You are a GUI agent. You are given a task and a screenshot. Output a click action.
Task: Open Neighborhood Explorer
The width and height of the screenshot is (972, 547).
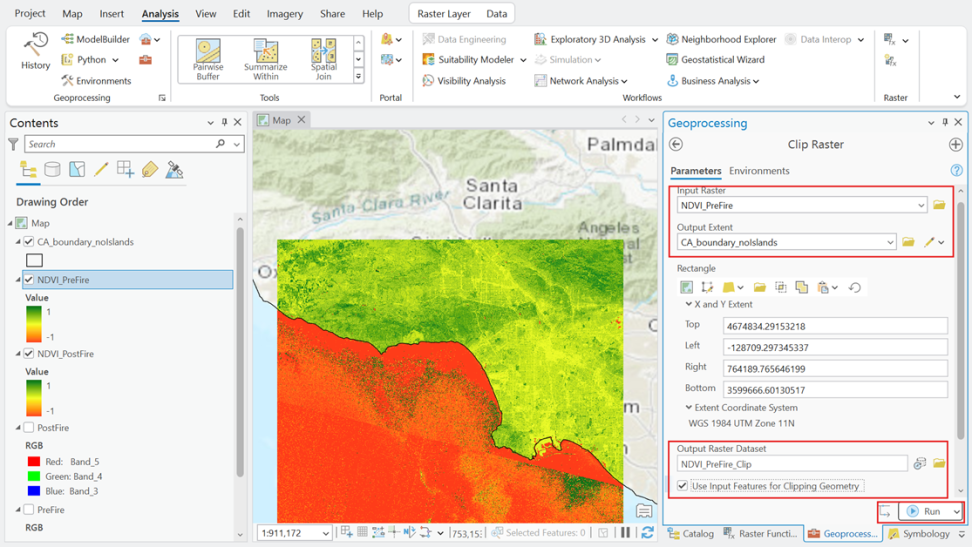point(721,39)
